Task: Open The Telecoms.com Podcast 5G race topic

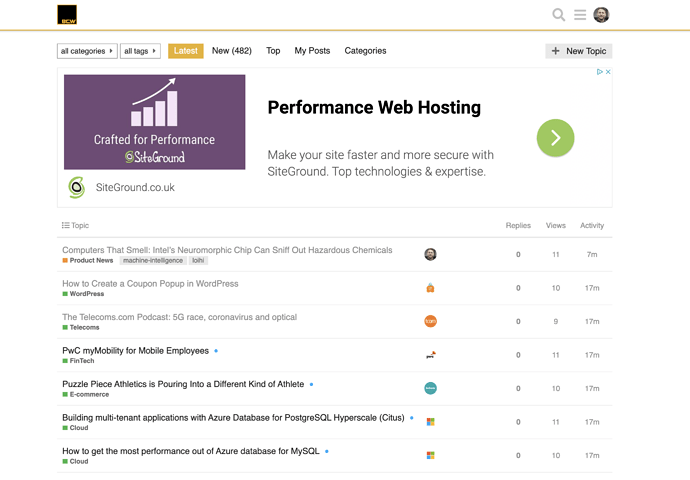Action: (x=180, y=317)
